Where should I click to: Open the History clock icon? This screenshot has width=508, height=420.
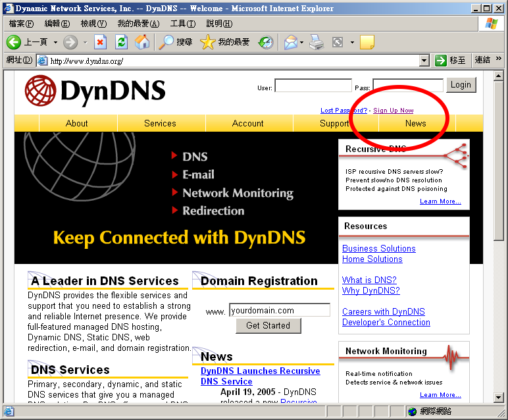[266, 42]
